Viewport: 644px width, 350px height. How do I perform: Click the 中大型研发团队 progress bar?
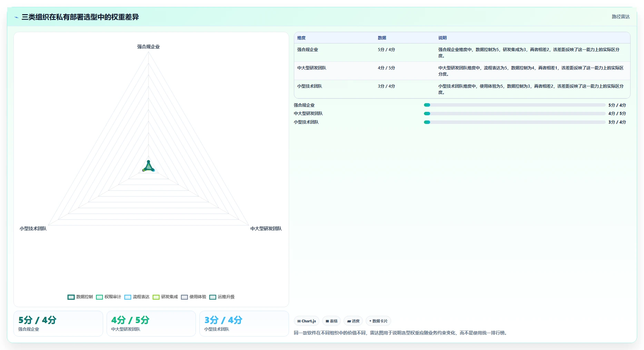515,114
